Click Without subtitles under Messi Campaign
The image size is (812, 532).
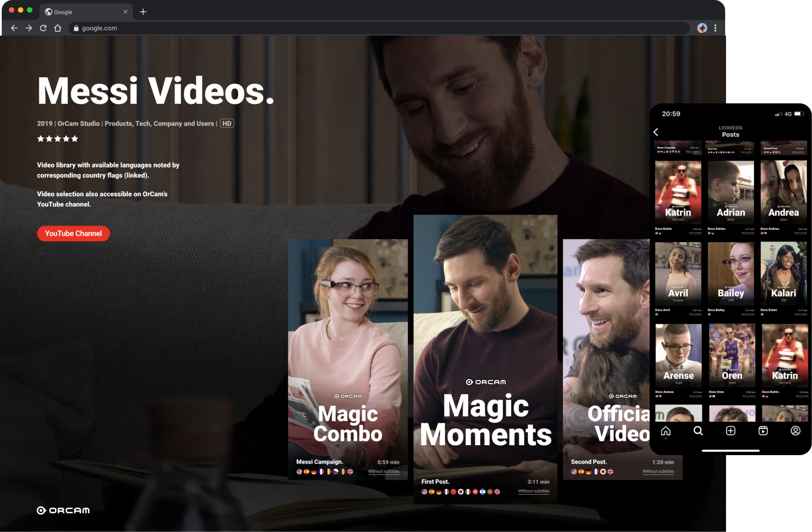pyautogui.click(x=383, y=472)
